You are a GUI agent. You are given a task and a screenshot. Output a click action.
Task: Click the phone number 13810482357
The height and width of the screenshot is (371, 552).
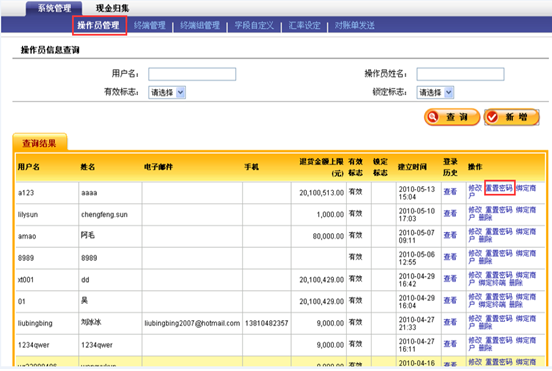[x=266, y=323]
